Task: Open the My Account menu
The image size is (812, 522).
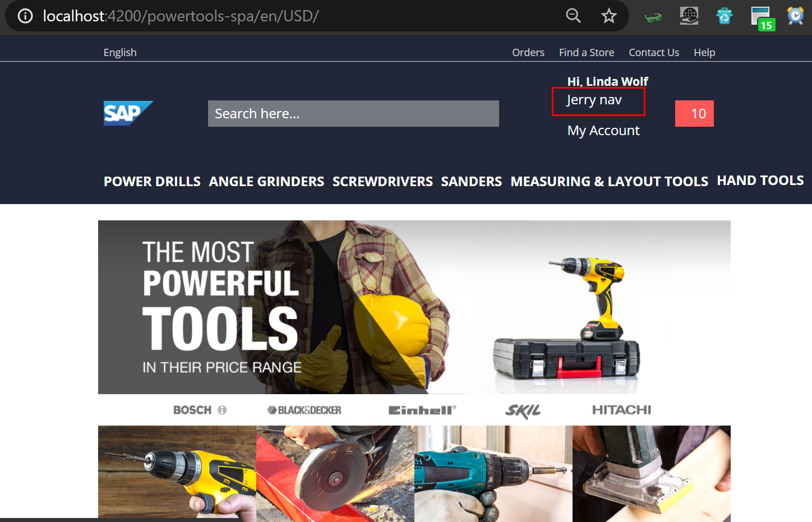Action: coord(603,131)
